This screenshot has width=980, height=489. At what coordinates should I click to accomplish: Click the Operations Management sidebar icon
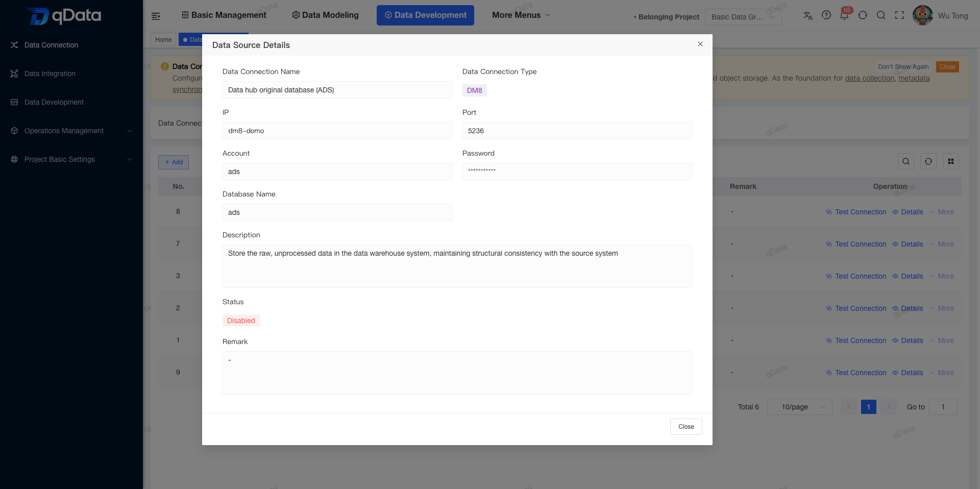[x=14, y=131]
